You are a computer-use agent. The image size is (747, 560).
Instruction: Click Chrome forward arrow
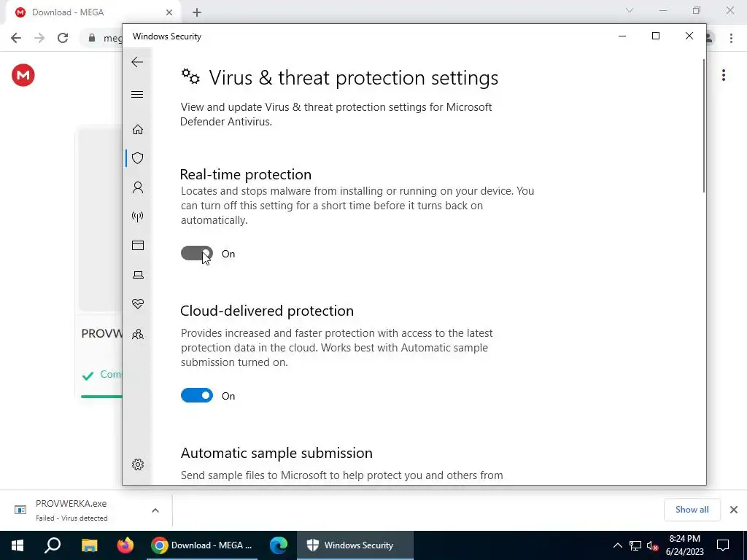[x=39, y=38]
